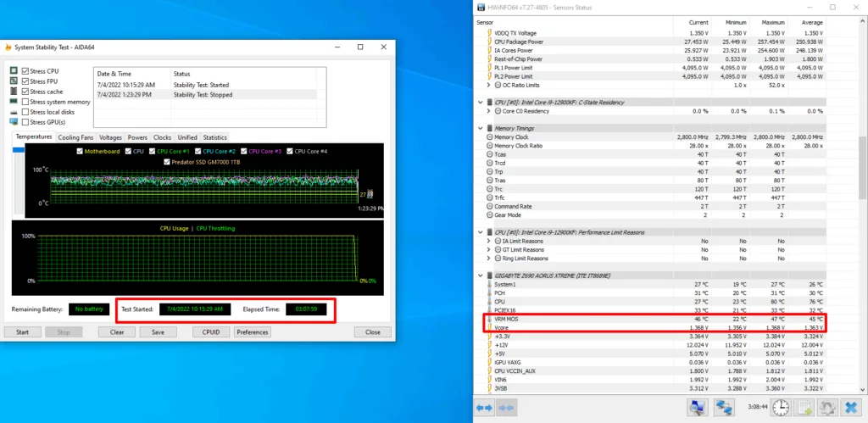Expand the IA Limit Reasons row

488,241
